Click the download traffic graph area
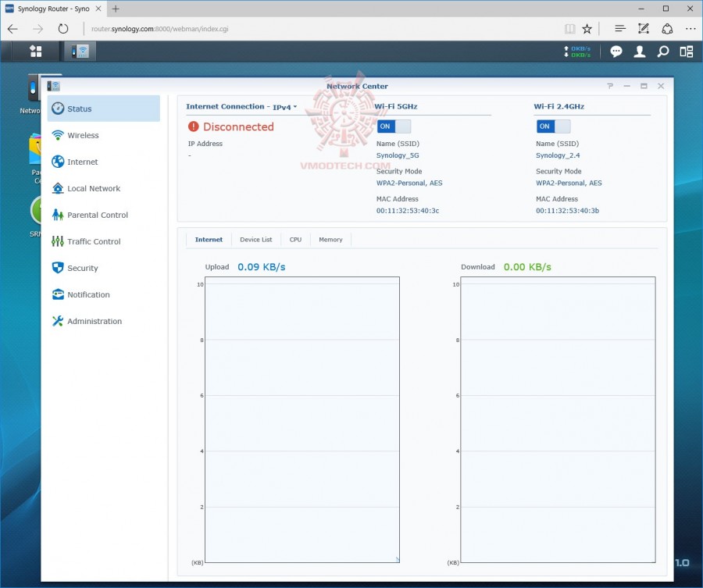 558,419
